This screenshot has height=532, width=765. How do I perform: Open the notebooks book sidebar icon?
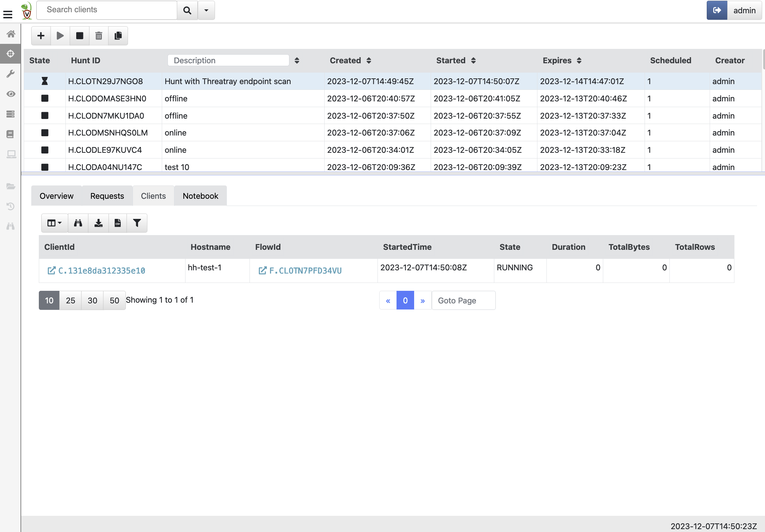click(11, 134)
